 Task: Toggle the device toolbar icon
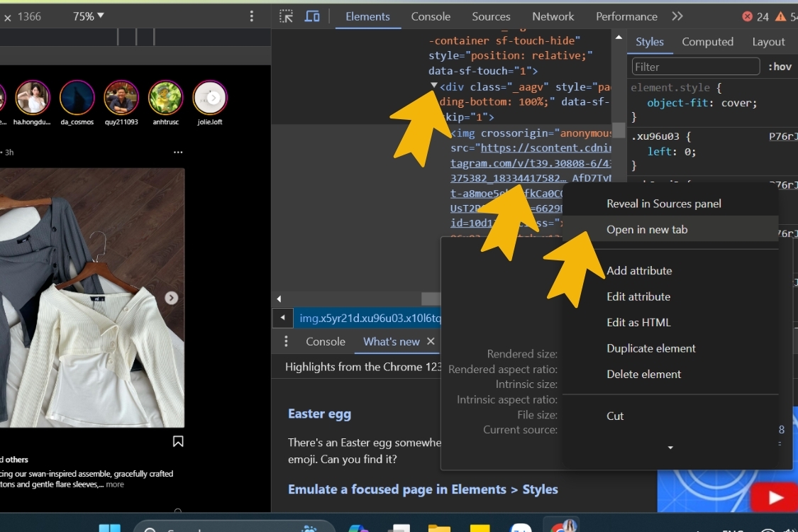pos(312,16)
